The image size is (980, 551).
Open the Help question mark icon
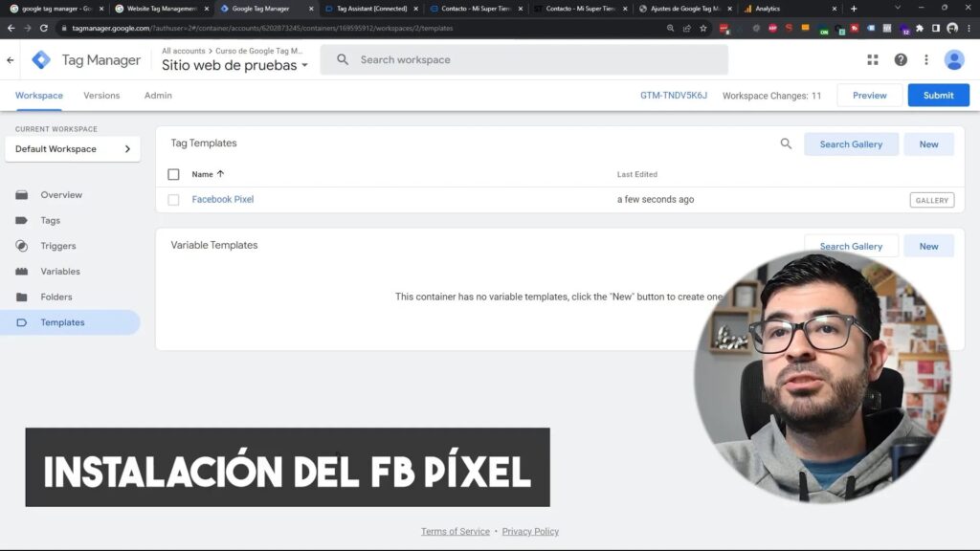pyautogui.click(x=900, y=59)
